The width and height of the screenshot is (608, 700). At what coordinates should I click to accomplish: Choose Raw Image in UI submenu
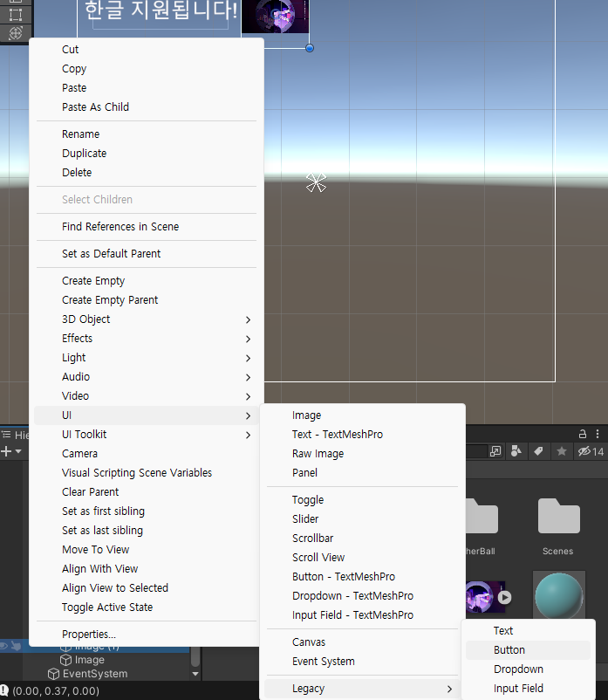click(362, 454)
